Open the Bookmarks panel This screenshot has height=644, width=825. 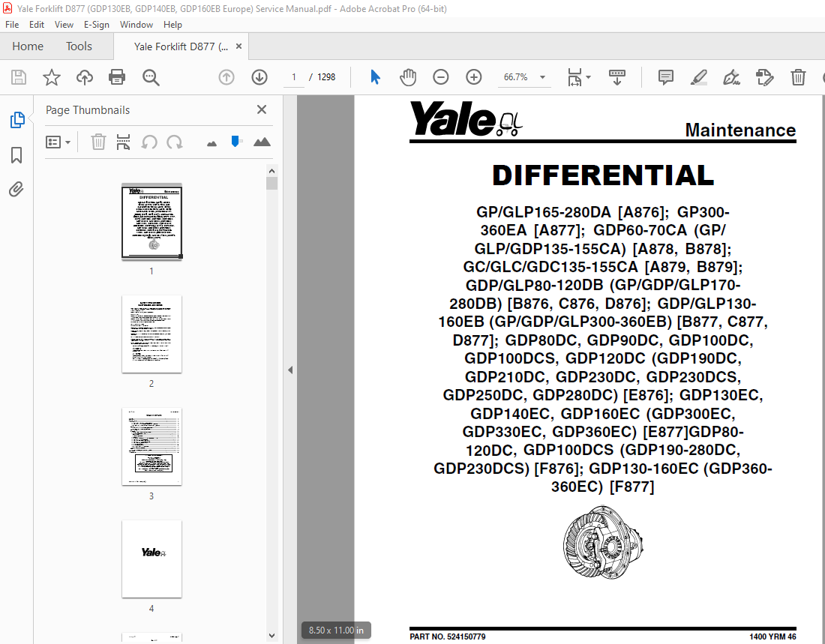pyautogui.click(x=16, y=155)
